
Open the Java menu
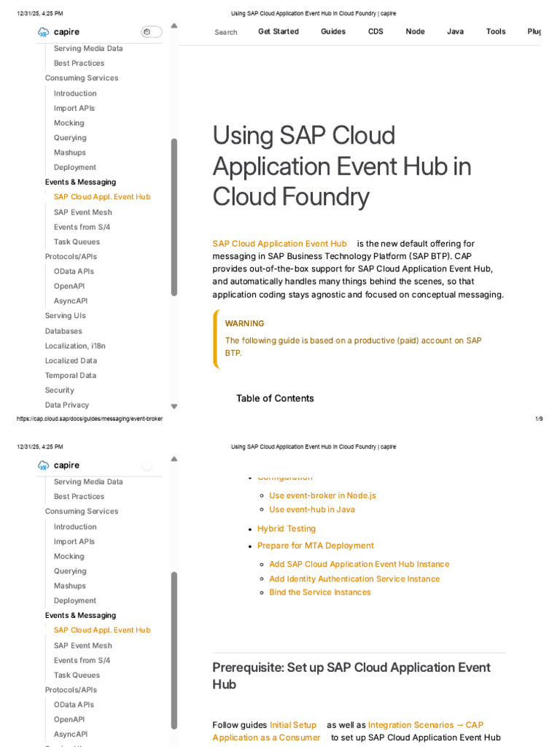click(x=455, y=31)
